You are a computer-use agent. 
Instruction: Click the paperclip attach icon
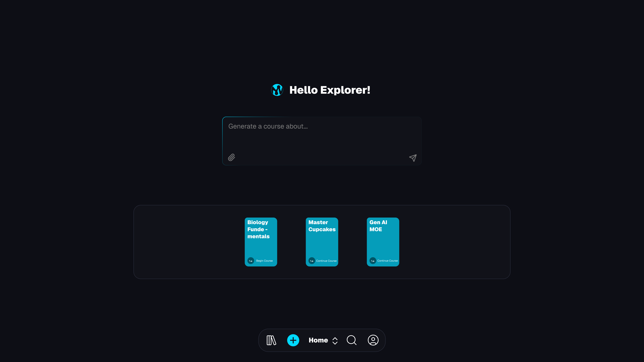point(231,157)
